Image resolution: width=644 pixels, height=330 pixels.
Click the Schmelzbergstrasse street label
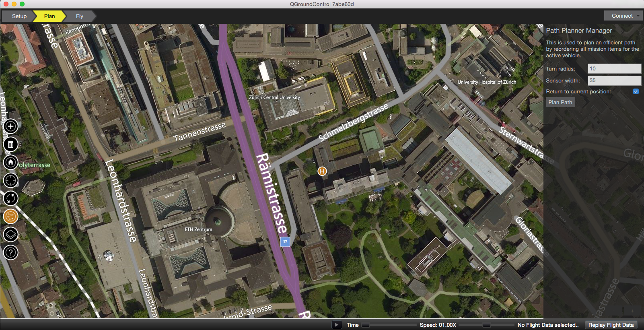pyautogui.click(x=353, y=122)
